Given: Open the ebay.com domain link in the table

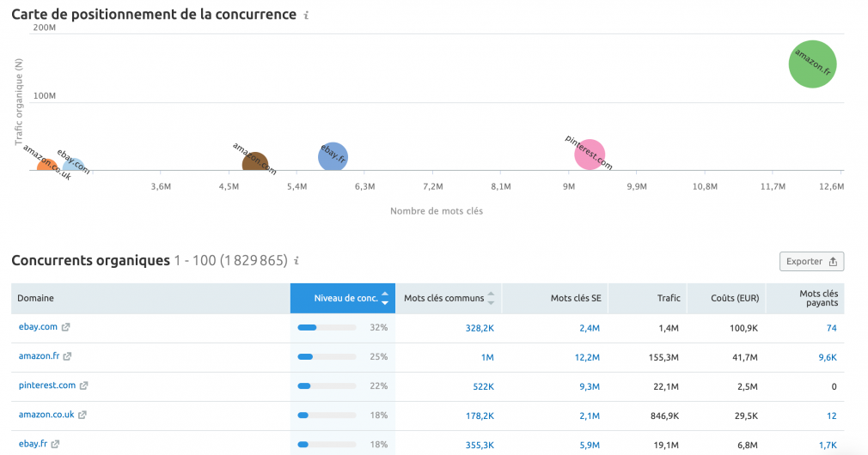Looking at the screenshot, I should tap(38, 327).
